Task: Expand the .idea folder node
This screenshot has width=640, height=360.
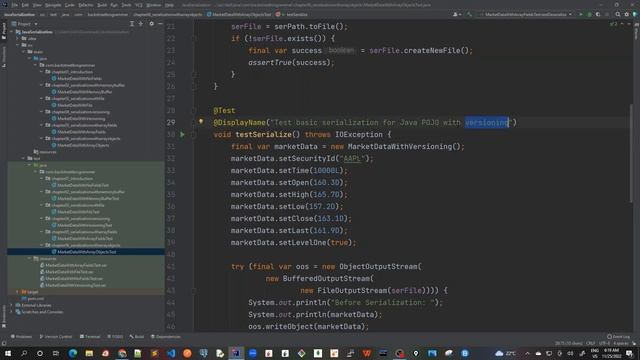Action: [17, 38]
